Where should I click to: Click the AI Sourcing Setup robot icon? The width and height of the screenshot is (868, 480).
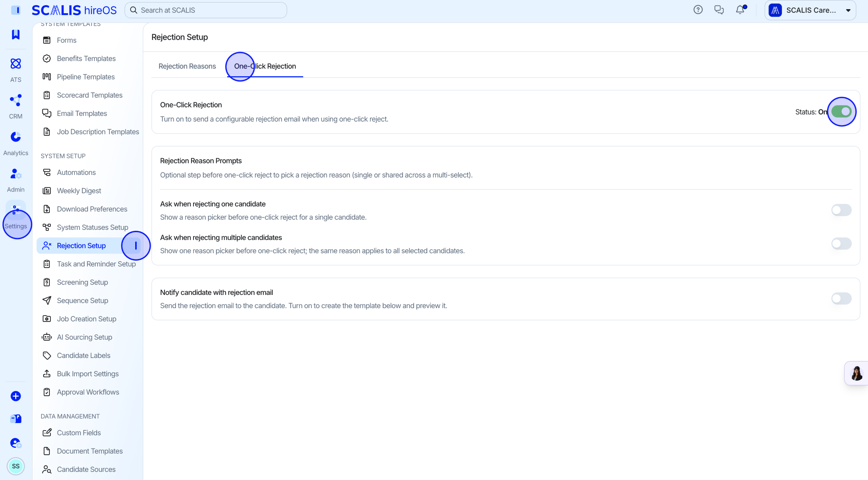click(47, 337)
